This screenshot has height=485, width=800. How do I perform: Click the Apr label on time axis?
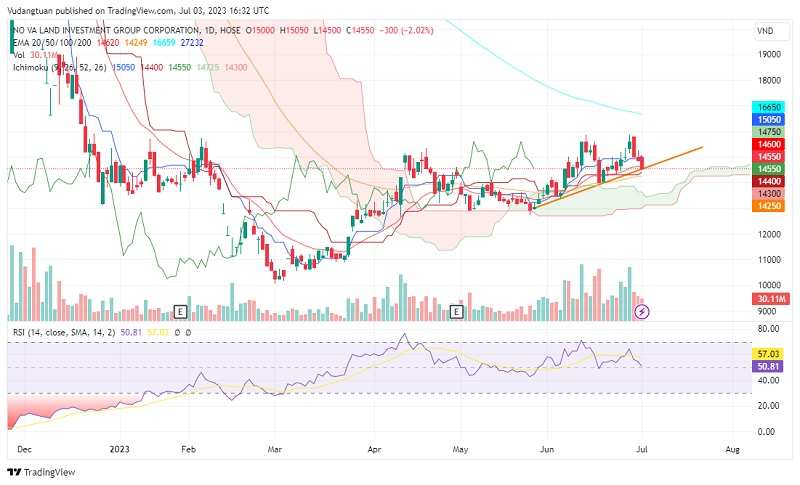373,449
